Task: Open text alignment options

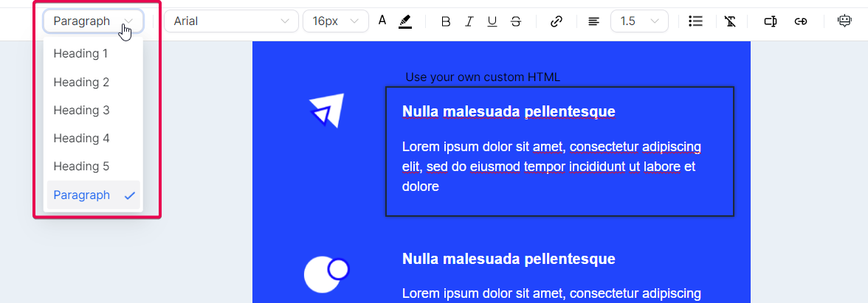Action: (x=593, y=21)
